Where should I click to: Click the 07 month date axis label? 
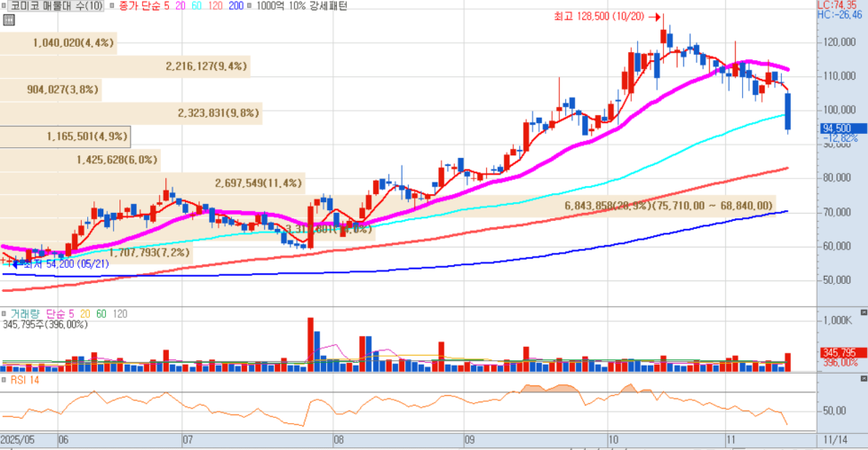188,440
